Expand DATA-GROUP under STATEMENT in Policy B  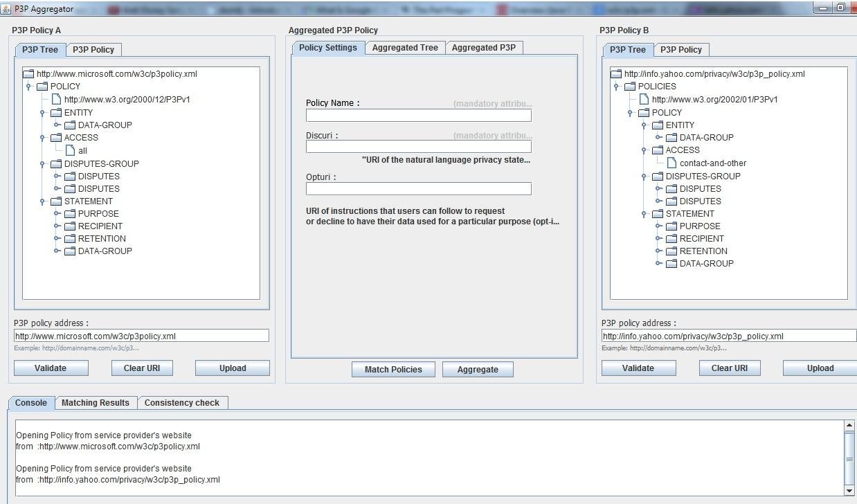[658, 264]
